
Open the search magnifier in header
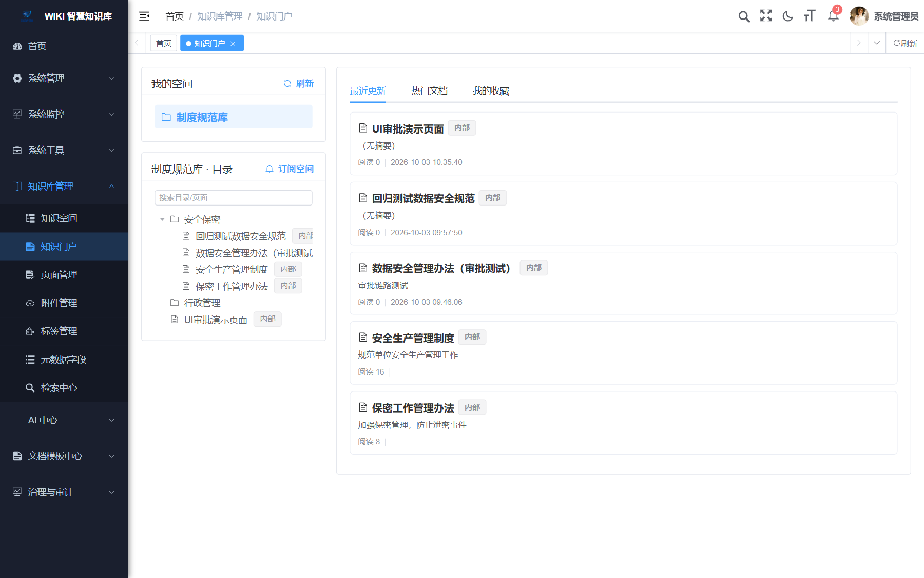pos(744,16)
